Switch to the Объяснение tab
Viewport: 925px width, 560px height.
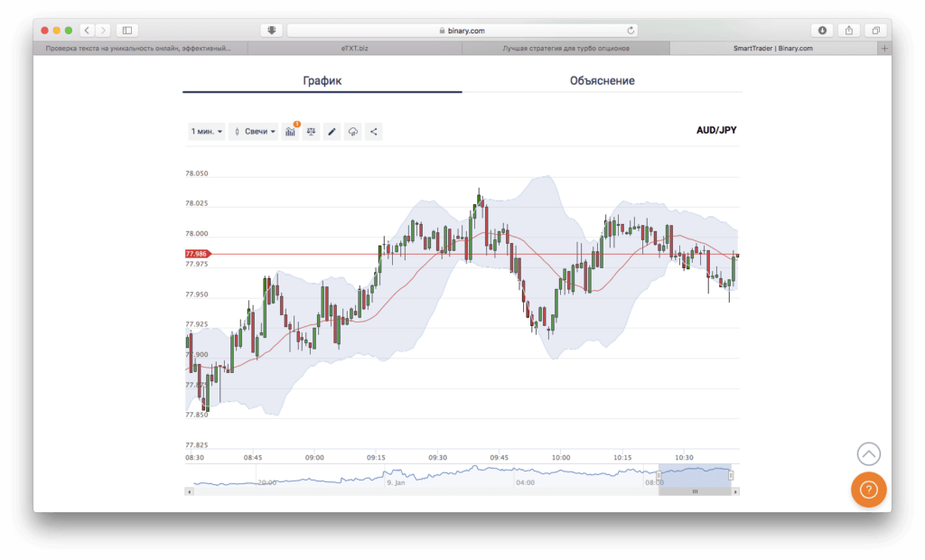coord(602,81)
